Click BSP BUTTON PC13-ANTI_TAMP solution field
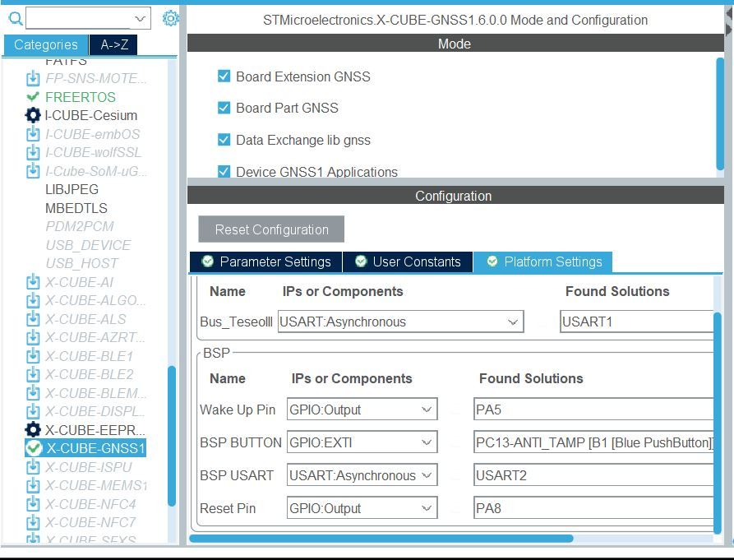 [593, 442]
